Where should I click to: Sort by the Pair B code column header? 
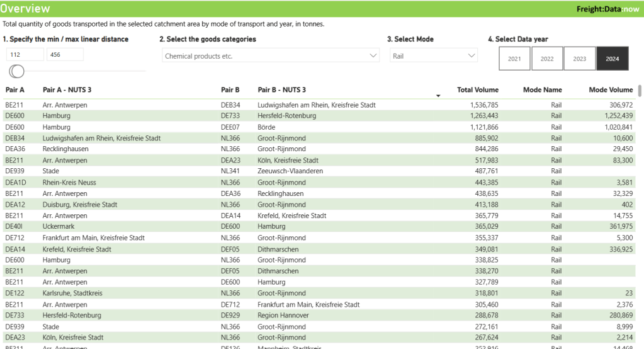230,90
